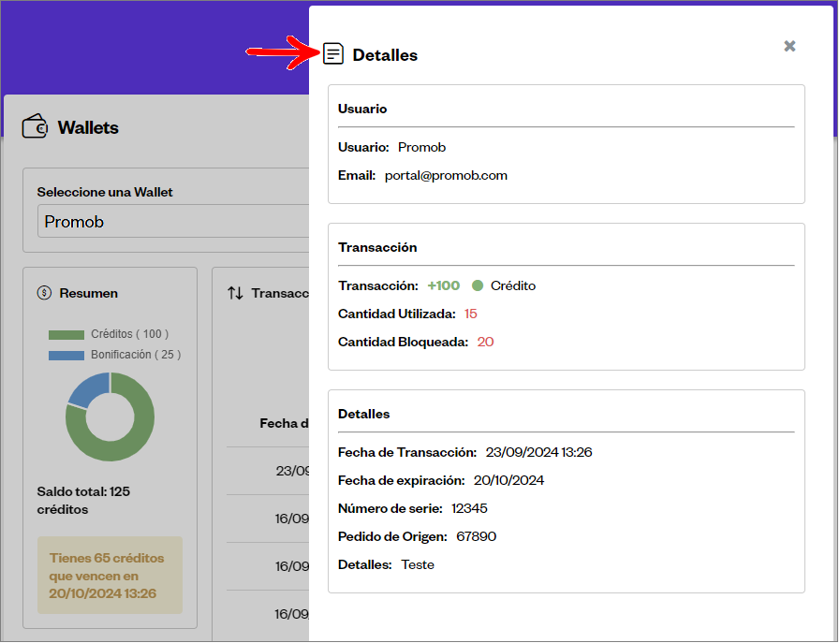Screen dimensions: 840x643
Task: Click the dollar coin icon next to Resumen
Action: coord(44,293)
